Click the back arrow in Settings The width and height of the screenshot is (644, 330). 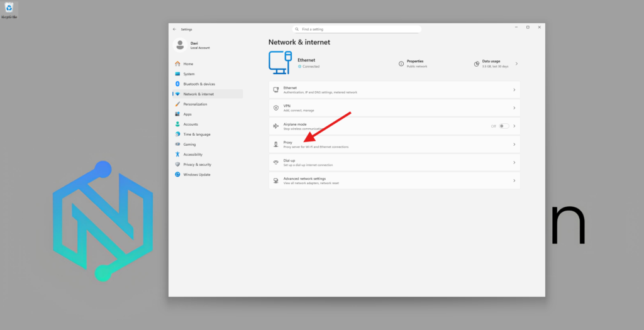coord(175,30)
